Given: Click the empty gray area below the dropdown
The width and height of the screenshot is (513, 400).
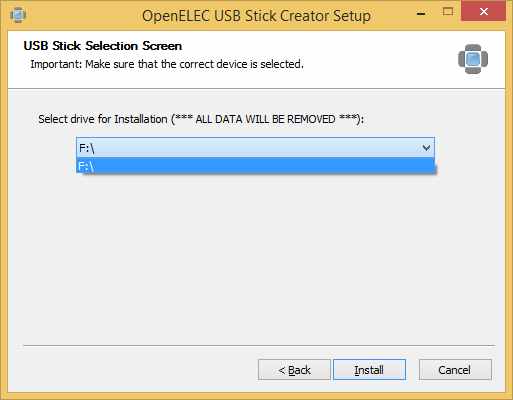Looking at the screenshot, I should [x=256, y=257].
